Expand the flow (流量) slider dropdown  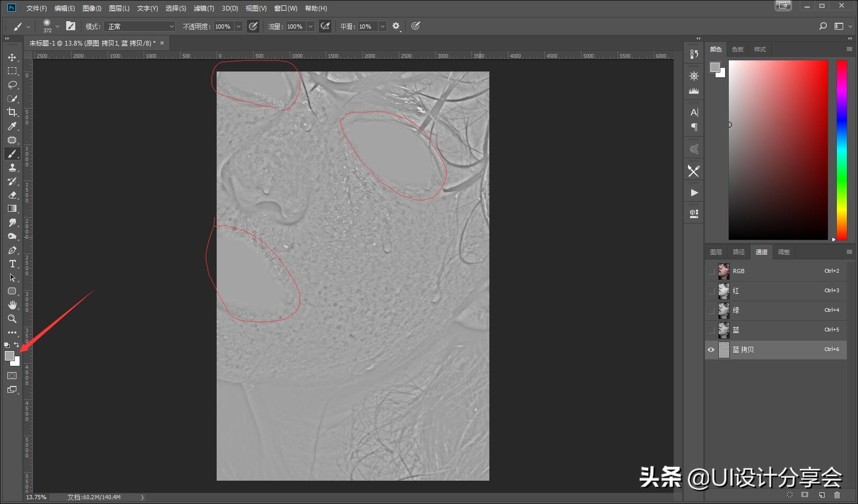pos(310,26)
